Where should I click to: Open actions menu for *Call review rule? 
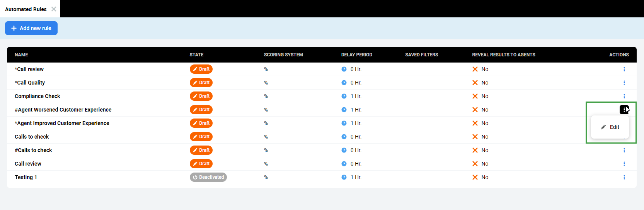coord(624,69)
